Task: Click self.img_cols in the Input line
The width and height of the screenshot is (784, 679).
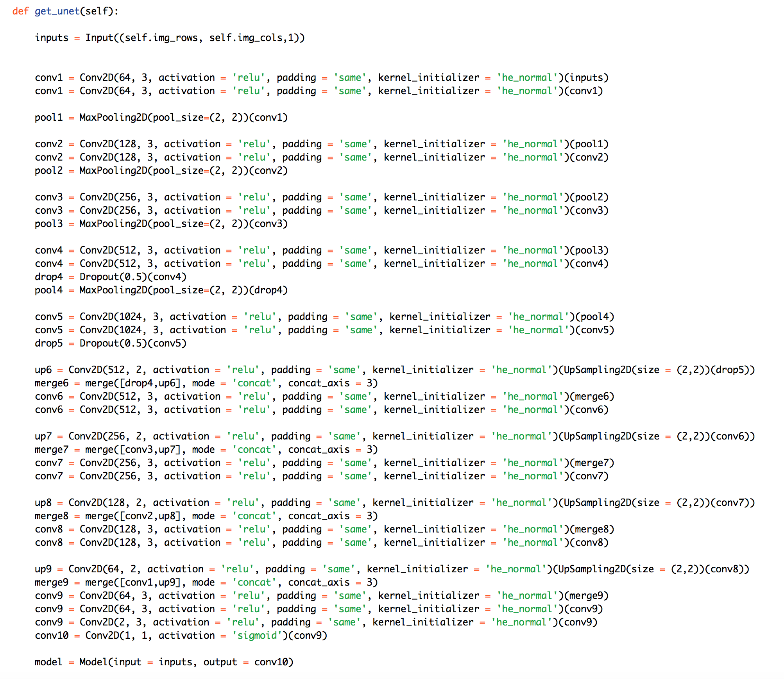Action: tap(245, 38)
